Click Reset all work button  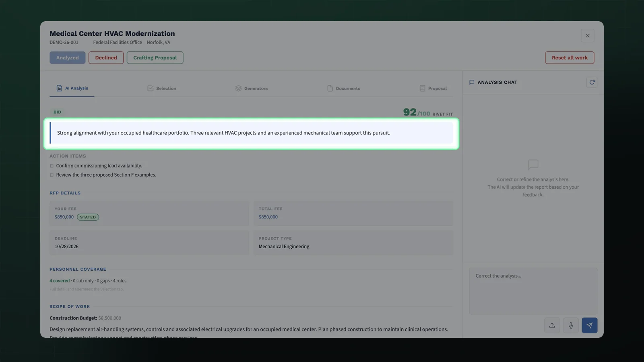[x=570, y=58]
